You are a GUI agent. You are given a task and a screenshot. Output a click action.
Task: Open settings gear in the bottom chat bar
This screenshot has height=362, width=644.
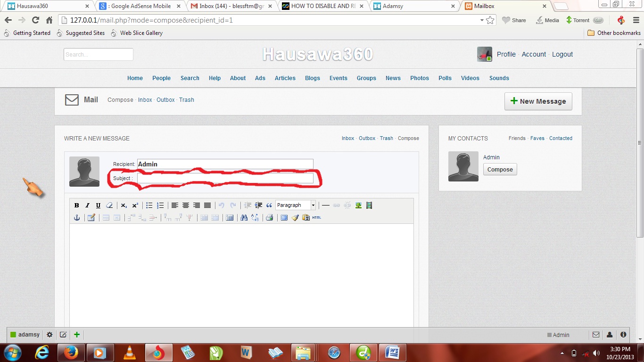pos(50,335)
